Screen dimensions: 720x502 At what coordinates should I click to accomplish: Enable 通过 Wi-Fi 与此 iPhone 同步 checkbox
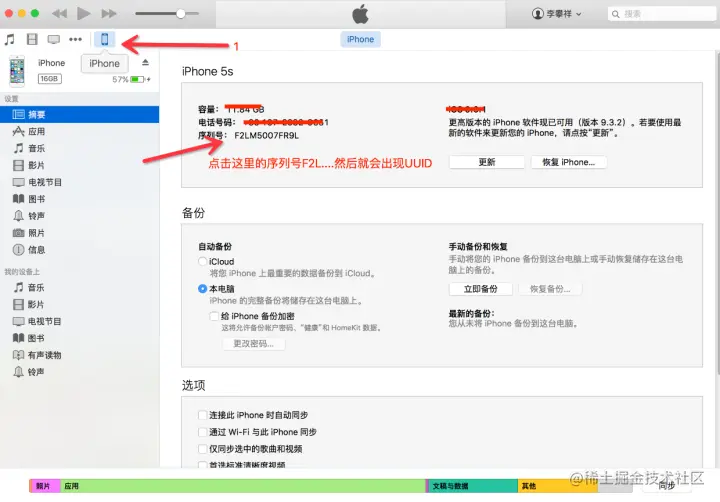coord(202,432)
